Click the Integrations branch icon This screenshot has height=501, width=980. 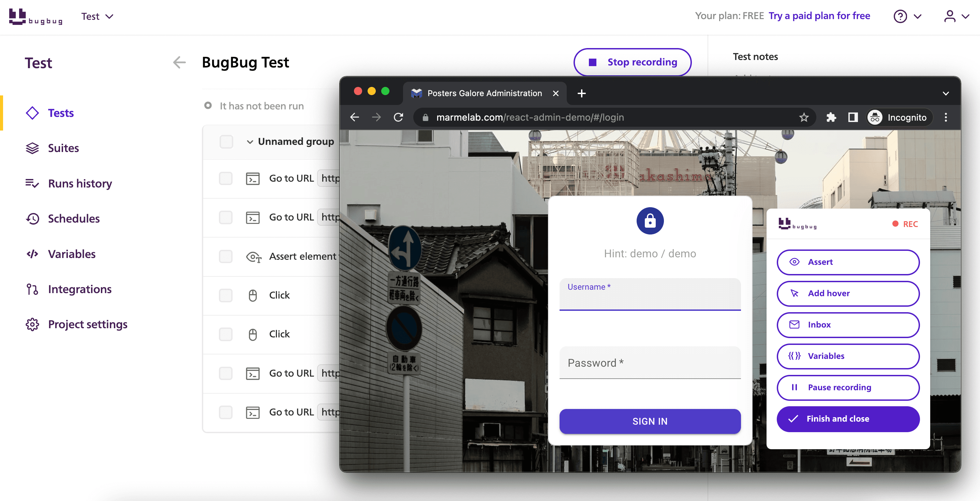[x=32, y=289]
